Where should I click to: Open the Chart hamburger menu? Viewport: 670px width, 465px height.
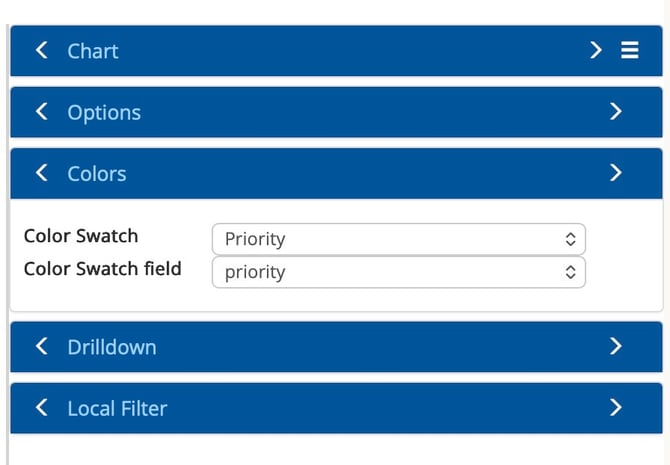point(630,51)
